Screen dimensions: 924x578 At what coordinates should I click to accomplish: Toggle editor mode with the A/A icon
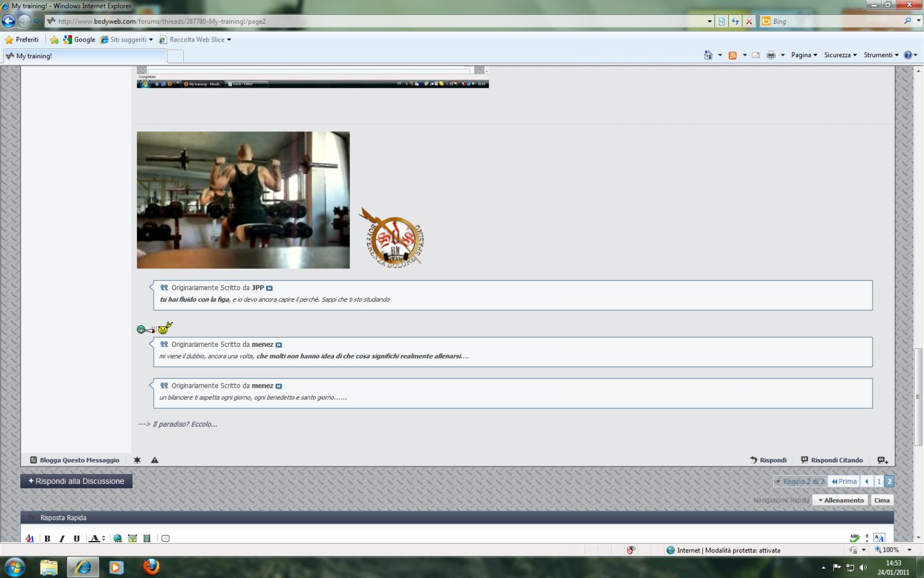879,538
